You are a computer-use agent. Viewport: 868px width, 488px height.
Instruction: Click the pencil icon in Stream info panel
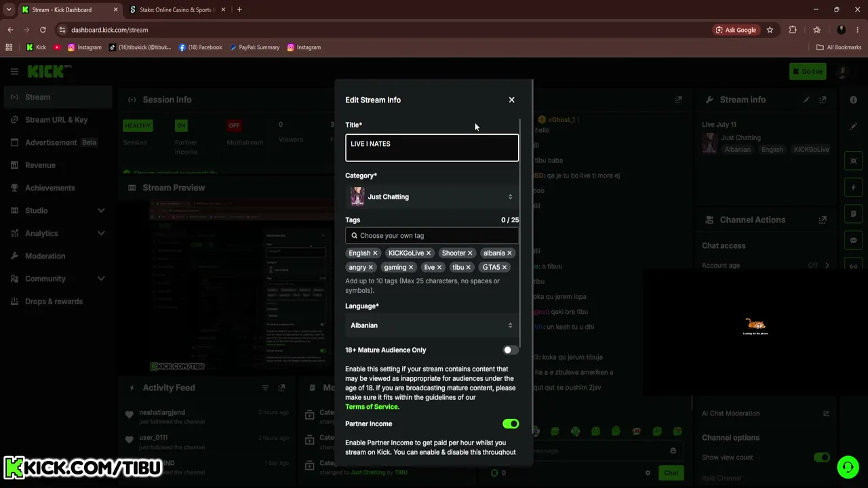tap(806, 100)
